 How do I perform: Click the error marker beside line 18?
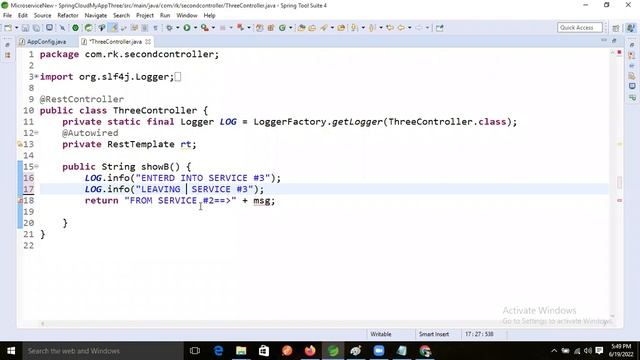(20, 200)
